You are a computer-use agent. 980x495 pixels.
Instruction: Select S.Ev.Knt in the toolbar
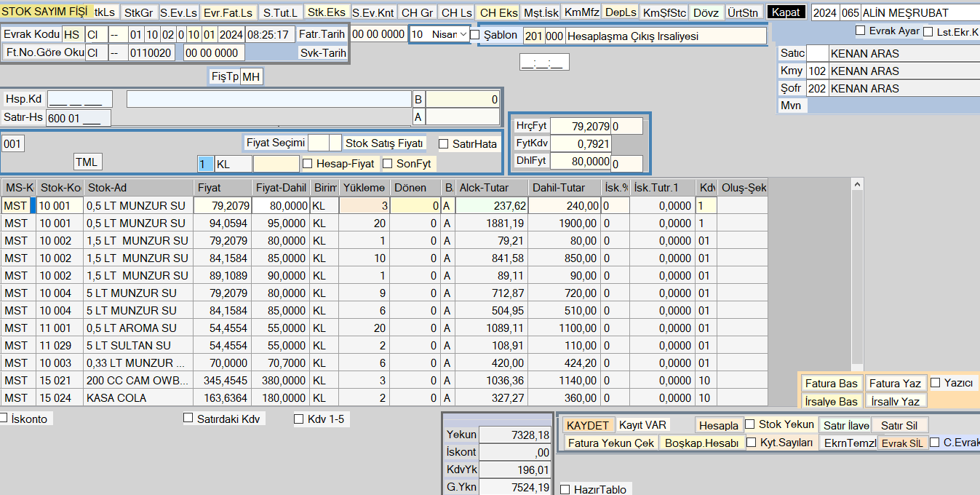pos(373,12)
